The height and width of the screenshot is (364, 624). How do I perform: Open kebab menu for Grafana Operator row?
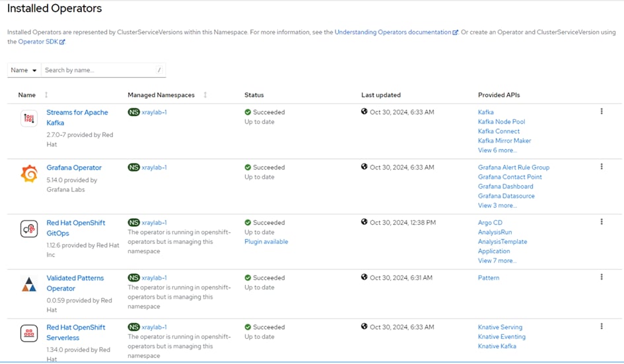click(x=602, y=166)
